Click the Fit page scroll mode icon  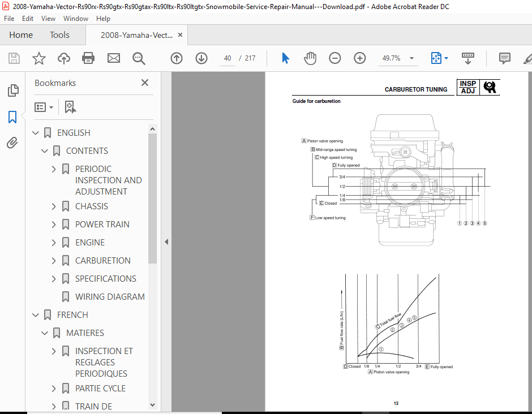coord(436,58)
